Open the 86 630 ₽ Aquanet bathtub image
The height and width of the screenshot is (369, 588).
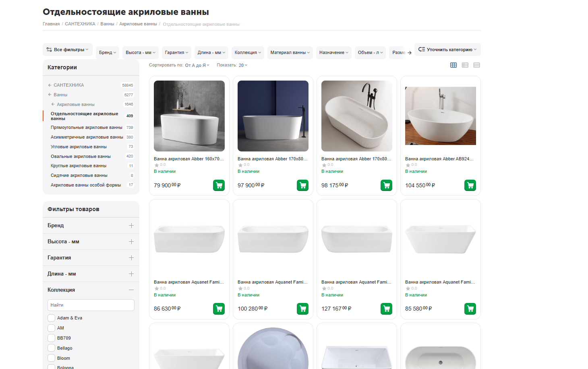pos(189,239)
